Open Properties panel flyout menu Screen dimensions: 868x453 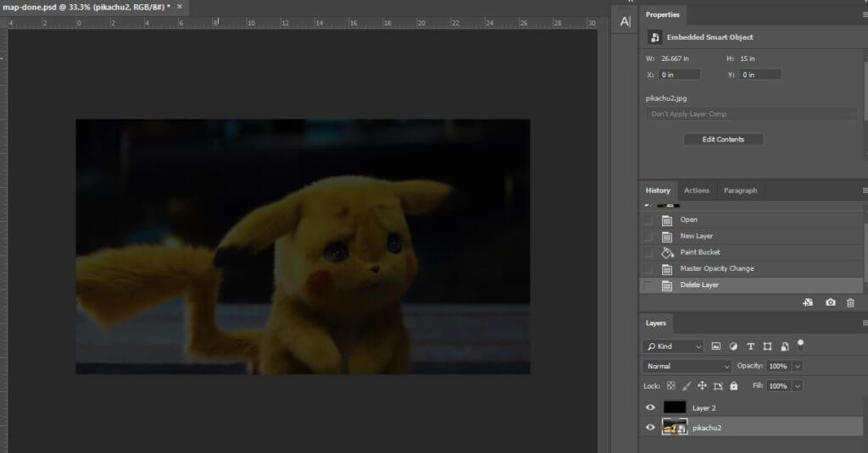pos(865,14)
